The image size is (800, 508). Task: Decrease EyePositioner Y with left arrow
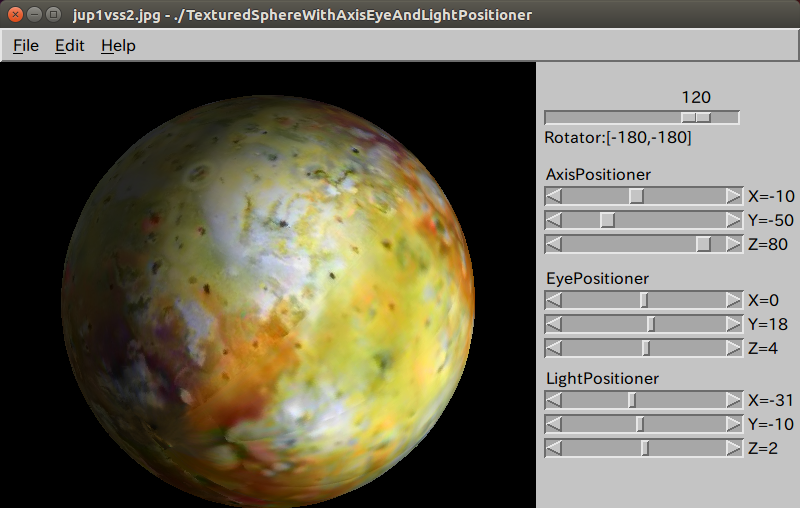click(x=554, y=324)
